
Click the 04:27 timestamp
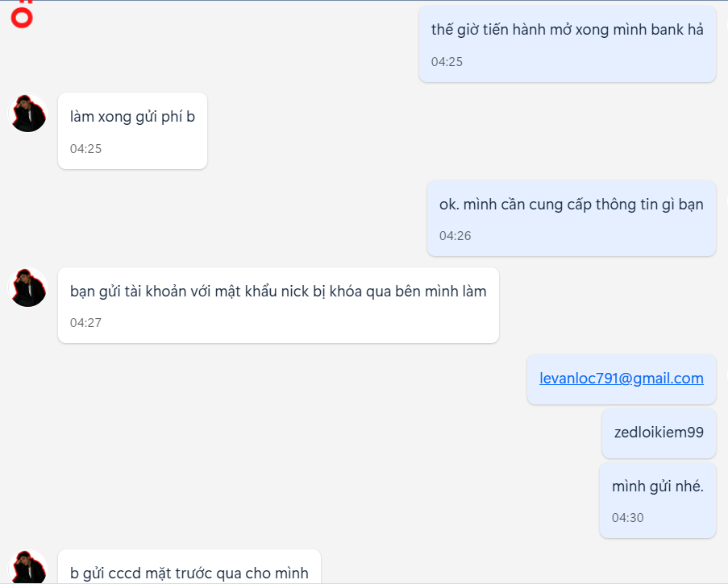[x=85, y=323]
